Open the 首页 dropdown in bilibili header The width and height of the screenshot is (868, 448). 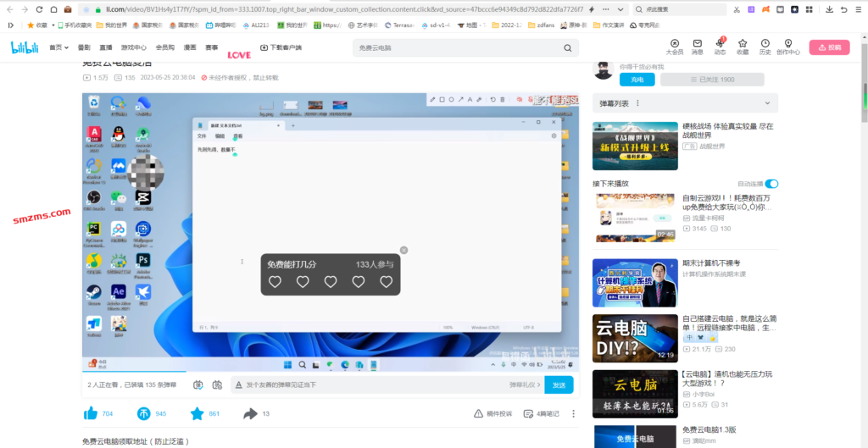(58, 47)
